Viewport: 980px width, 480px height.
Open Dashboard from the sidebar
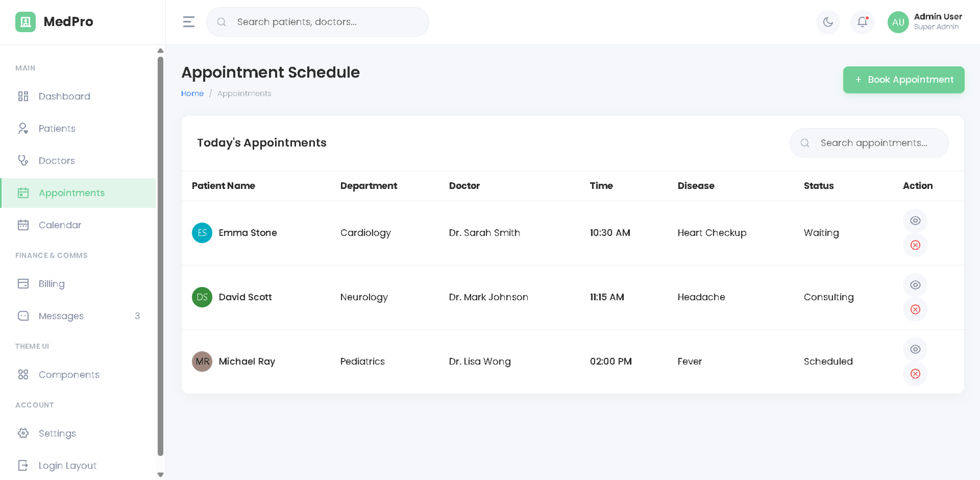coord(64,96)
